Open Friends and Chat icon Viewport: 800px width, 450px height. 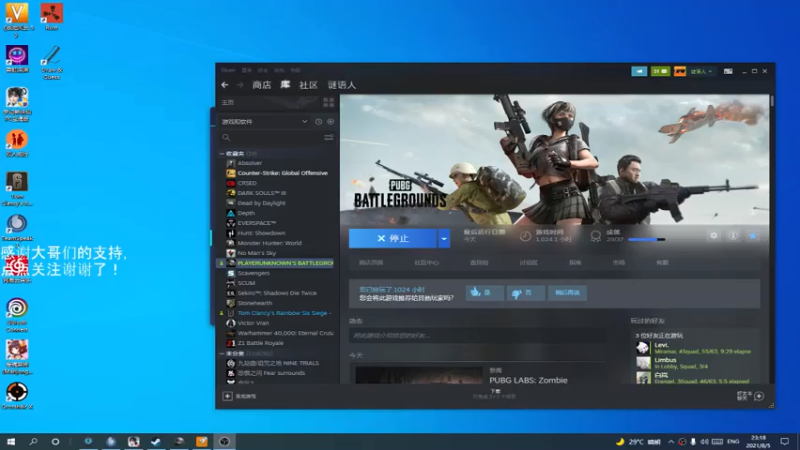point(759,396)
